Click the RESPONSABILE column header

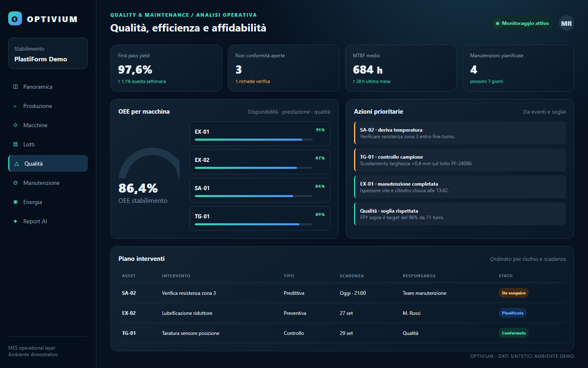(419, 276)
